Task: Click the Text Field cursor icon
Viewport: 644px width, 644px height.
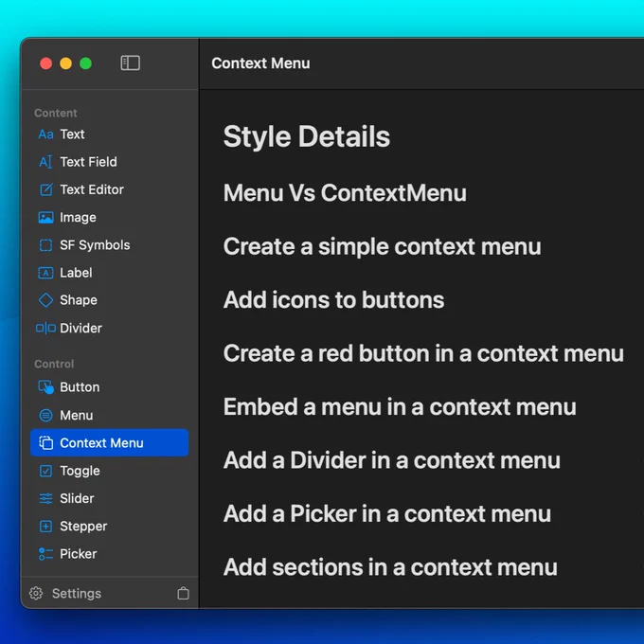Action: tap(45, 162)
